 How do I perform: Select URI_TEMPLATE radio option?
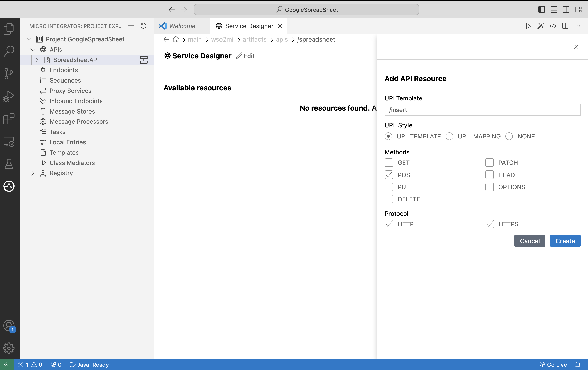coord(388,136)
